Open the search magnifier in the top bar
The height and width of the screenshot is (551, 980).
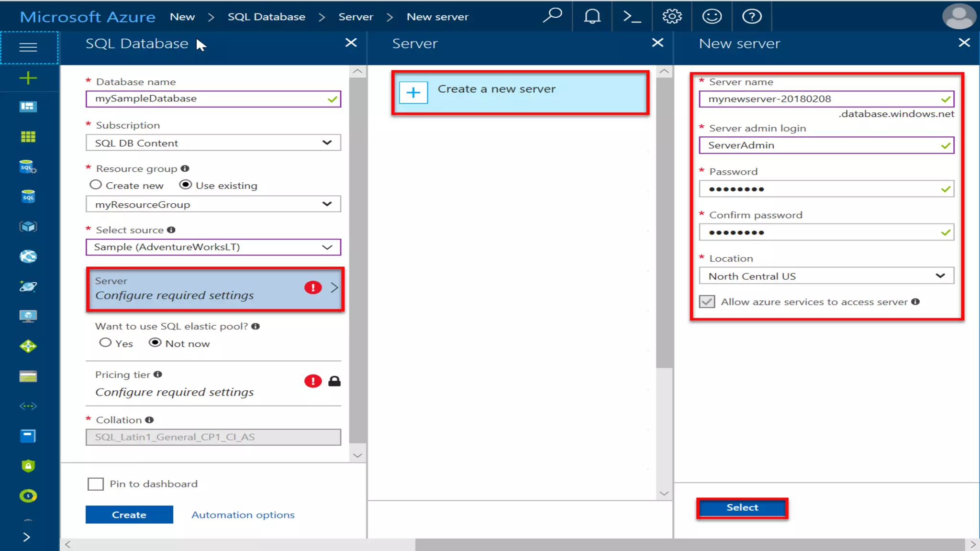pos(552,16)
